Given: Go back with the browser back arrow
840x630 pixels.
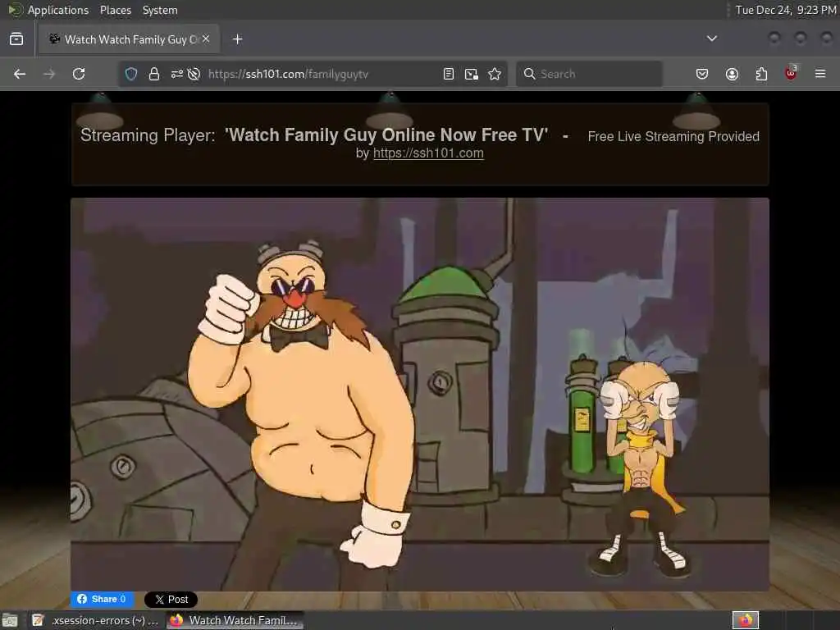Looking at the screenshot, I should pos(20,74).
